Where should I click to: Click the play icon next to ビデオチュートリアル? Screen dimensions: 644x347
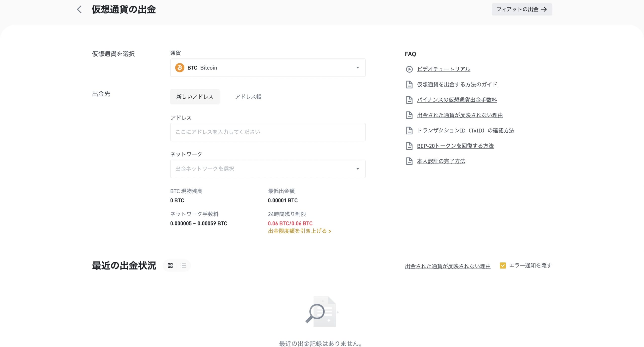point(409,69)
